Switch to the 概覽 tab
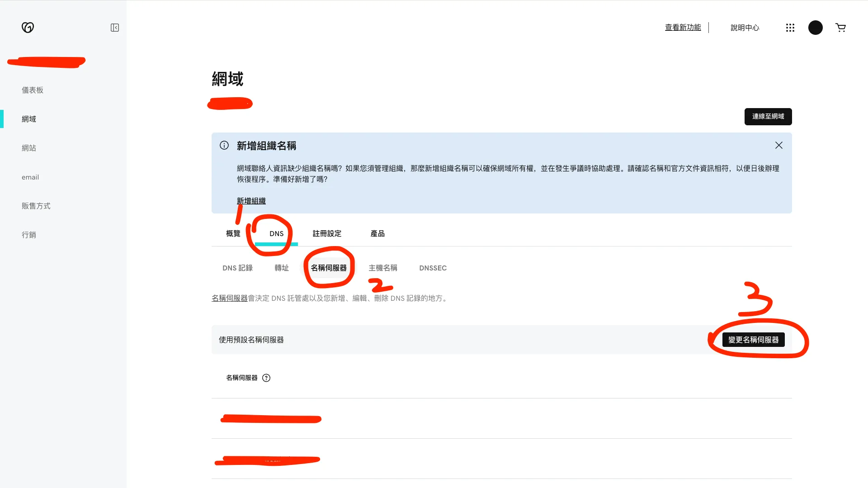The width and height of the screenshot is (868, 488). [x=233, y=233]
